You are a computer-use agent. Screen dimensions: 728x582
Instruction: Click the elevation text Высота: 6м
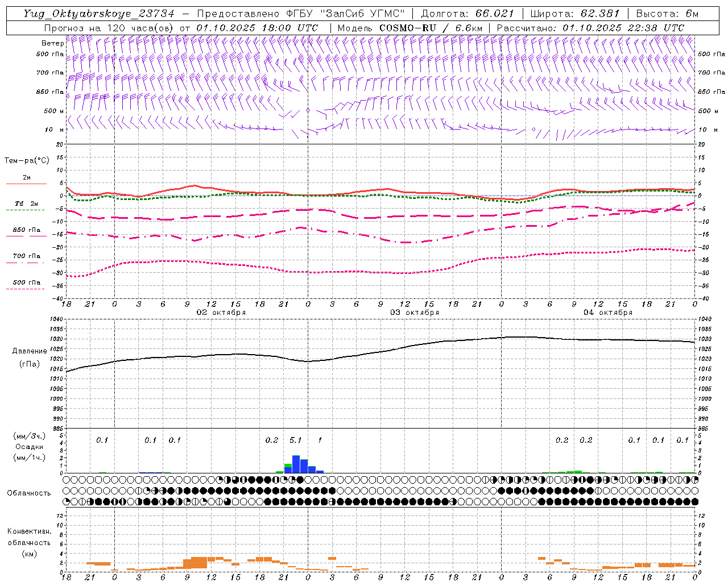[x=667, y=14]
